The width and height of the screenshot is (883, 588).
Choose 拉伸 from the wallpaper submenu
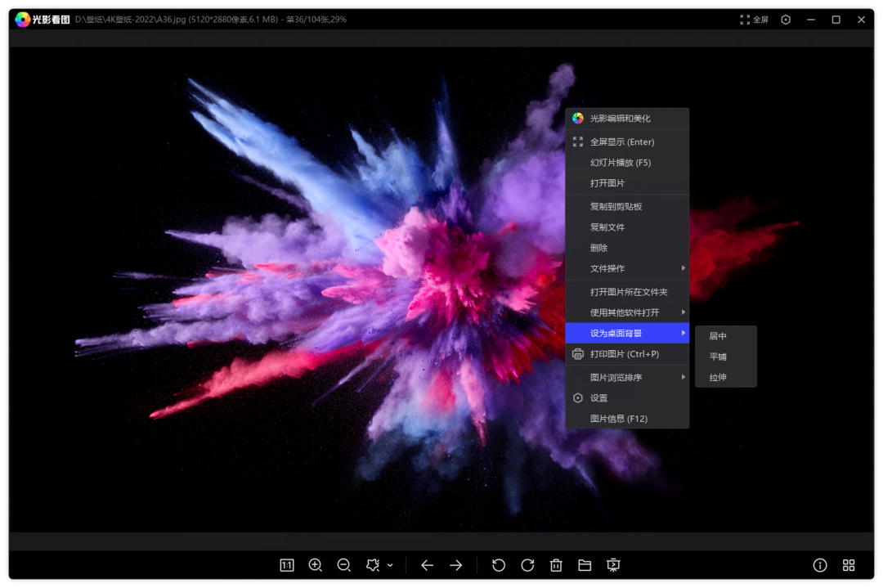click(718, 378)
